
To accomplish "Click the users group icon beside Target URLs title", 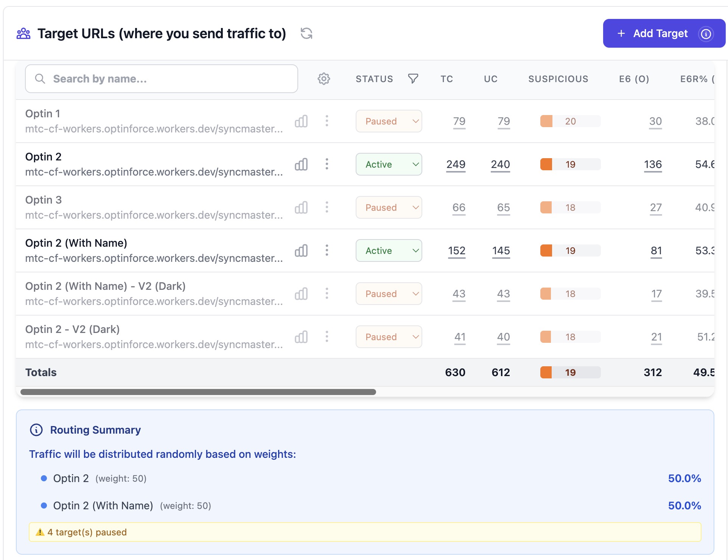I will pyautogui.click(x=23, y=34).
